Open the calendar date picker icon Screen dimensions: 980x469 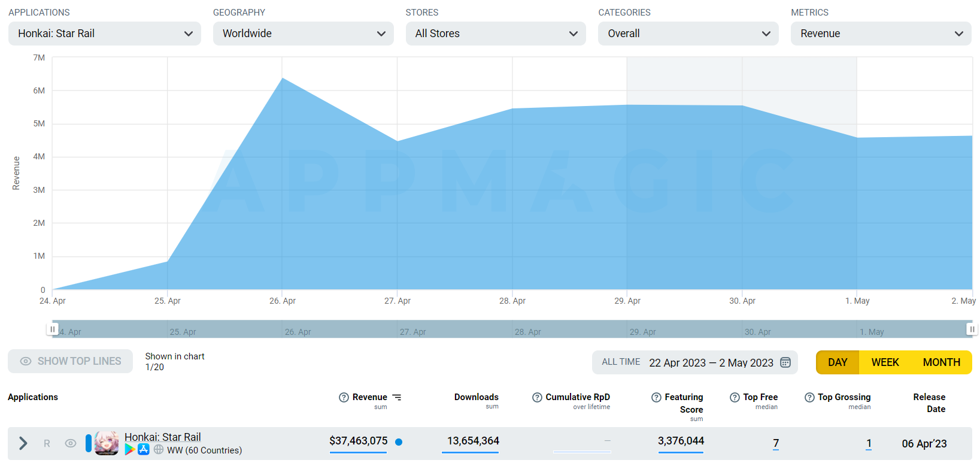(x=785, y=362)
